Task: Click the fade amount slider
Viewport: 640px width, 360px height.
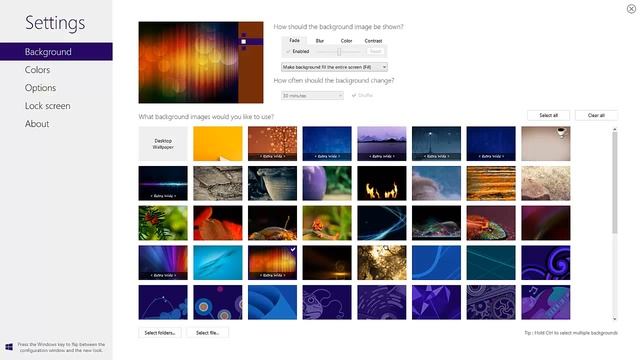Action: pyautogui.click(x=339, y=51)
